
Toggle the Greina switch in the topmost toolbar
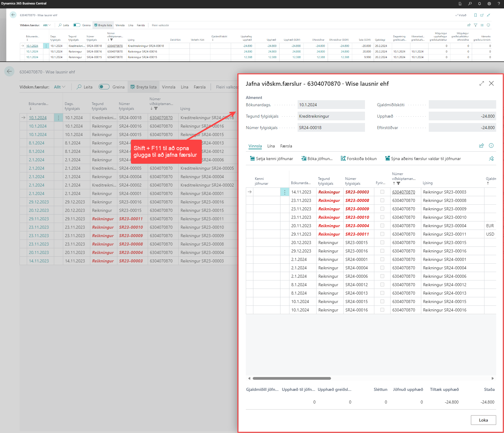click(77, 25)
